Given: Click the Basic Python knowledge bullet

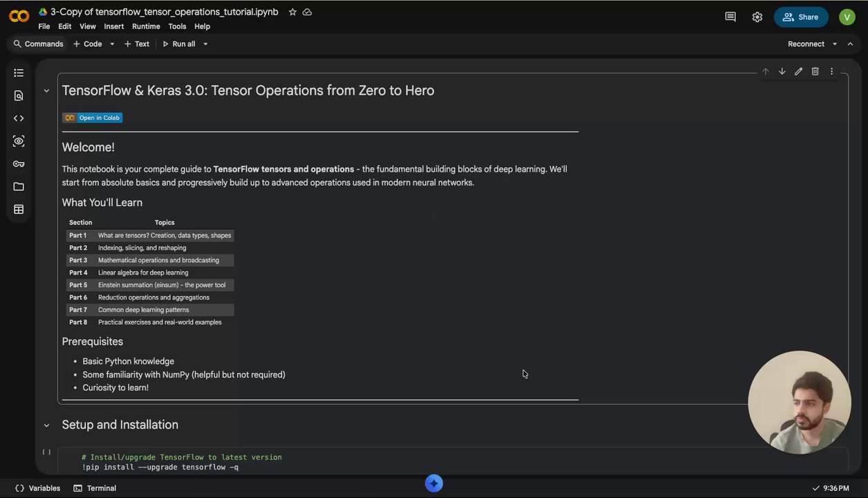Looking at the screenshot, I should pos(129,361).
